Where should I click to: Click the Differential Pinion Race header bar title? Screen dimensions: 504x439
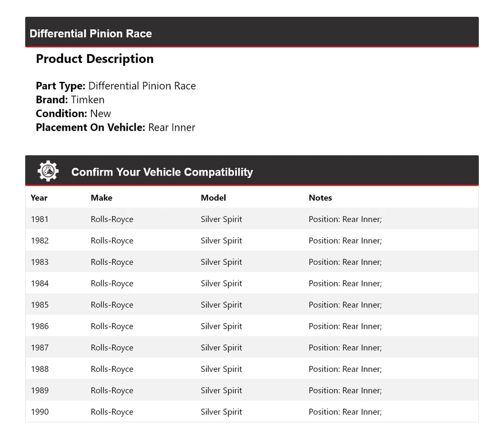pyautogui.click(x=91, y=34)
